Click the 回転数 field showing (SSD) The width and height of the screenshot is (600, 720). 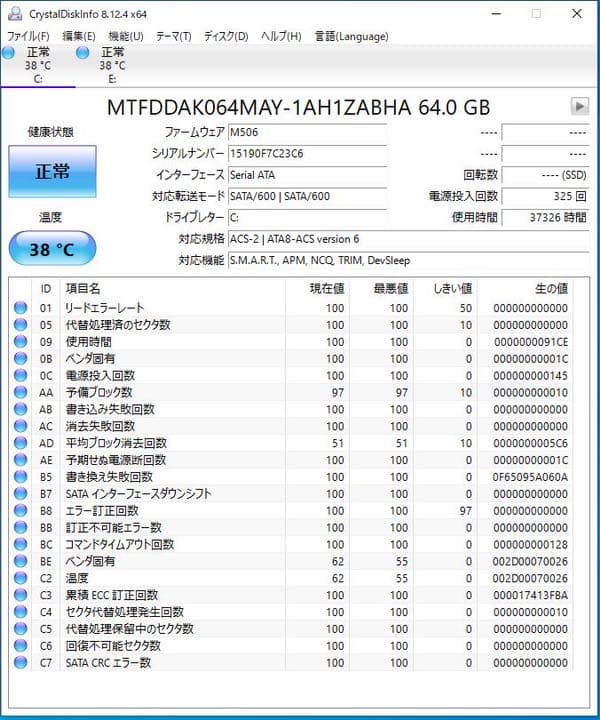pyautogui.click(x=545, y=175)
